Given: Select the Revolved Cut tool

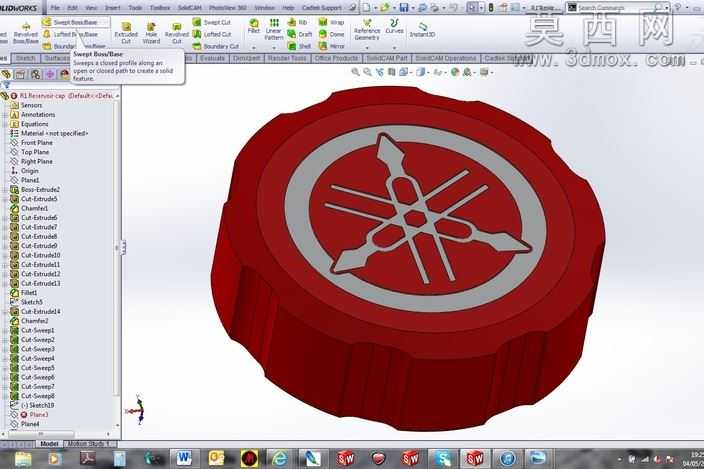Looking at the screenshot, I should click(x=176, y=33).
